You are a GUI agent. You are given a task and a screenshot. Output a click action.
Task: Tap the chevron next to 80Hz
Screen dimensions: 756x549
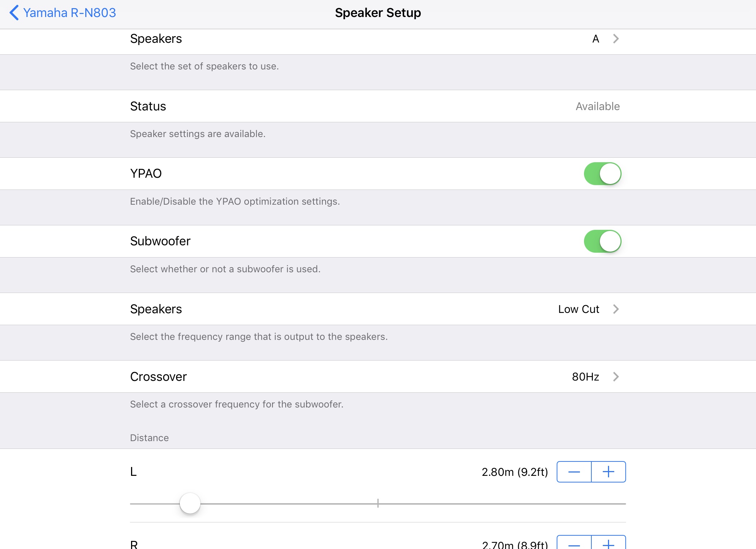tap(616, 377)
